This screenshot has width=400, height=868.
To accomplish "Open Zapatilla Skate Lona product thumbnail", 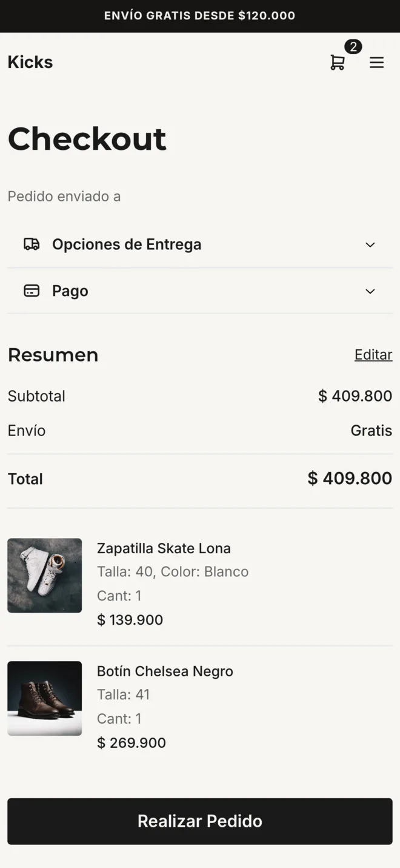I will coord(45,576).
